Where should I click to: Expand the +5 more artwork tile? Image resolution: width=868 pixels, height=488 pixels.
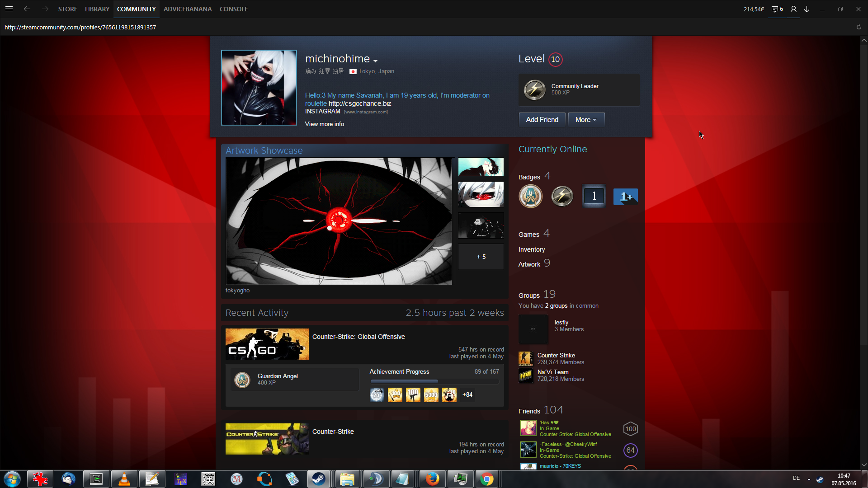(x=481, y=257)
